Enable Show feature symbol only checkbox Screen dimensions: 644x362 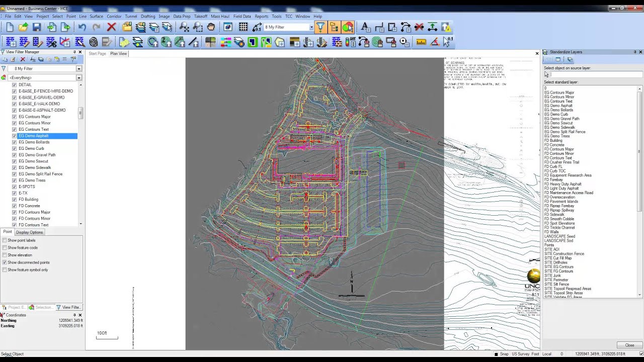coord(5,270)
